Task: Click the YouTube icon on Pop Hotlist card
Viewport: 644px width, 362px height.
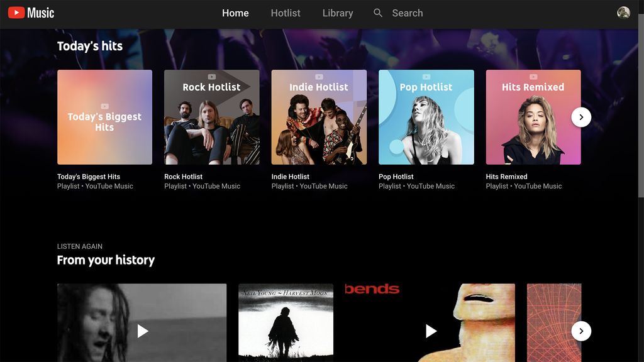Action: (x=425, y=77)
